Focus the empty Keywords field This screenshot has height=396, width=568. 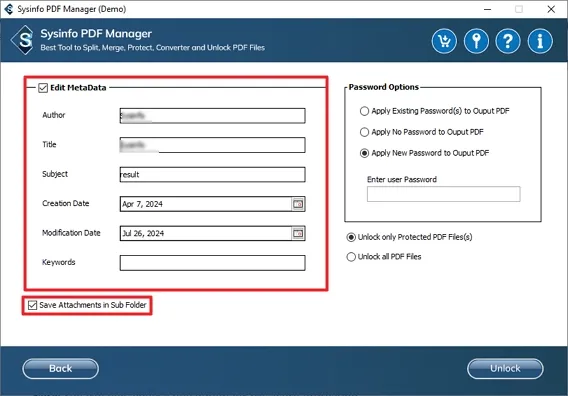click(213, 263)
